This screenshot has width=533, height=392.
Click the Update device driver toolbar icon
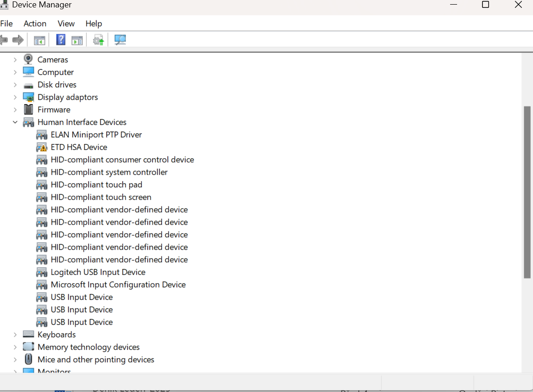[x=98, y=40]
